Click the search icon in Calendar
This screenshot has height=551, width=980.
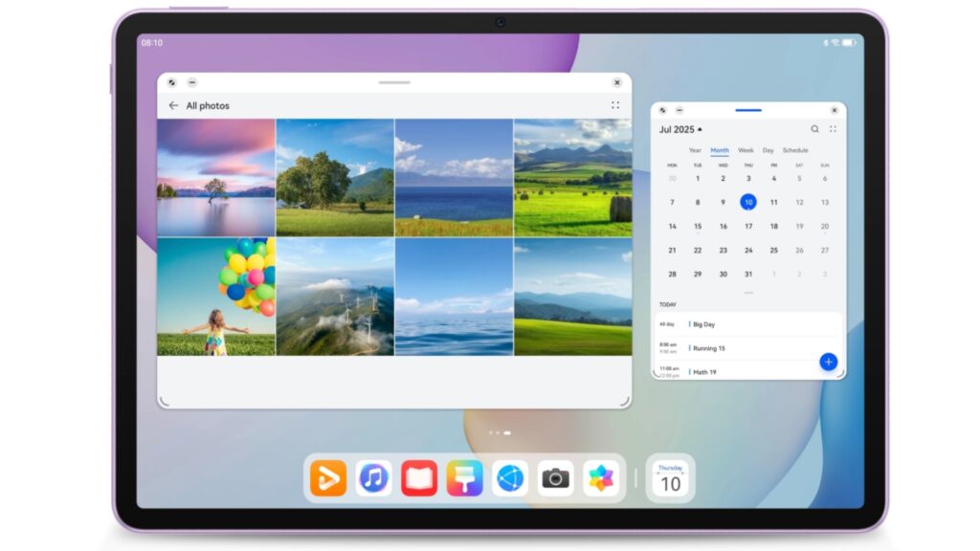coord(815,129)
